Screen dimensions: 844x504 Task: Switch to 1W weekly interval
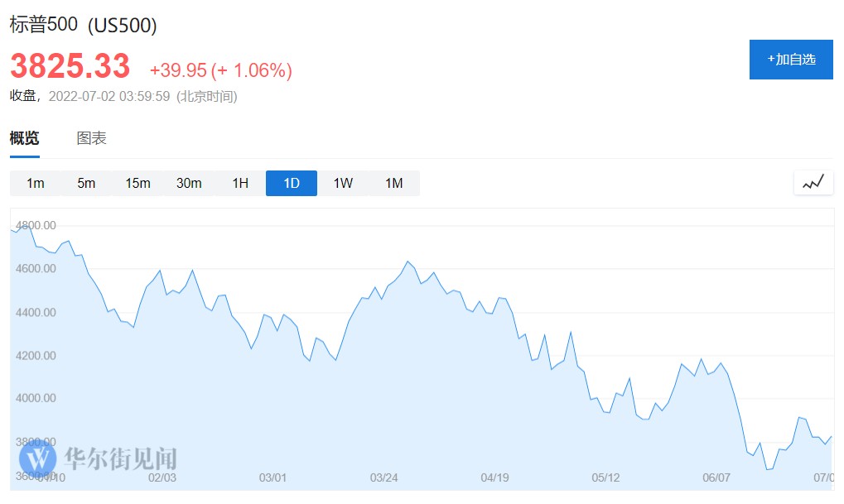[343, 183]
